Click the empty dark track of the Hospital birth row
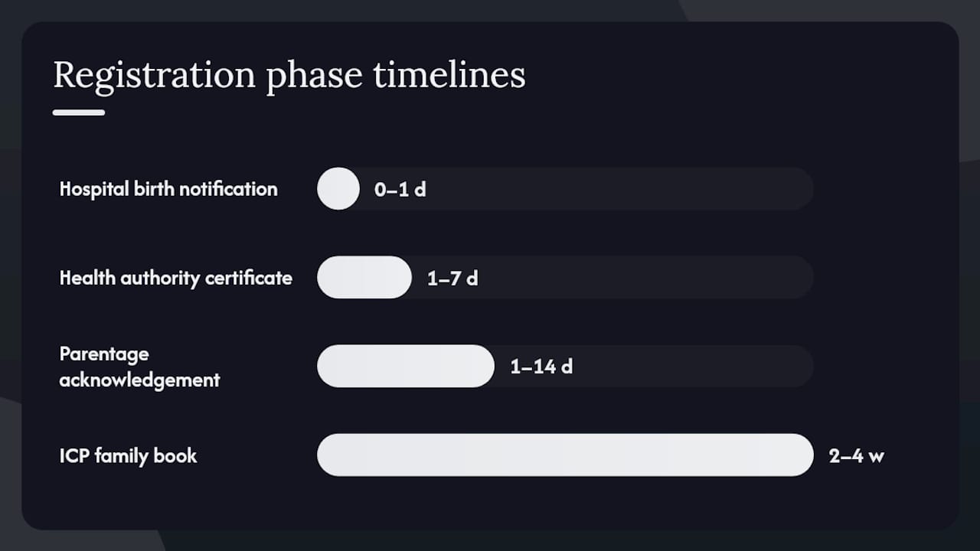Image resolution: width=980 pixels, height=551 pixels. pyautogui.click(x=620, y=188)
